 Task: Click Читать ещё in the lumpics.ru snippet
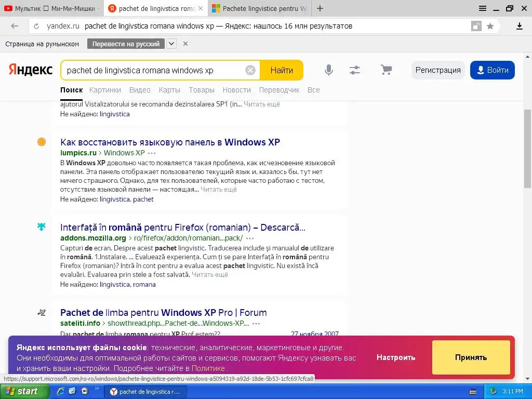click(x=219, y=189)
